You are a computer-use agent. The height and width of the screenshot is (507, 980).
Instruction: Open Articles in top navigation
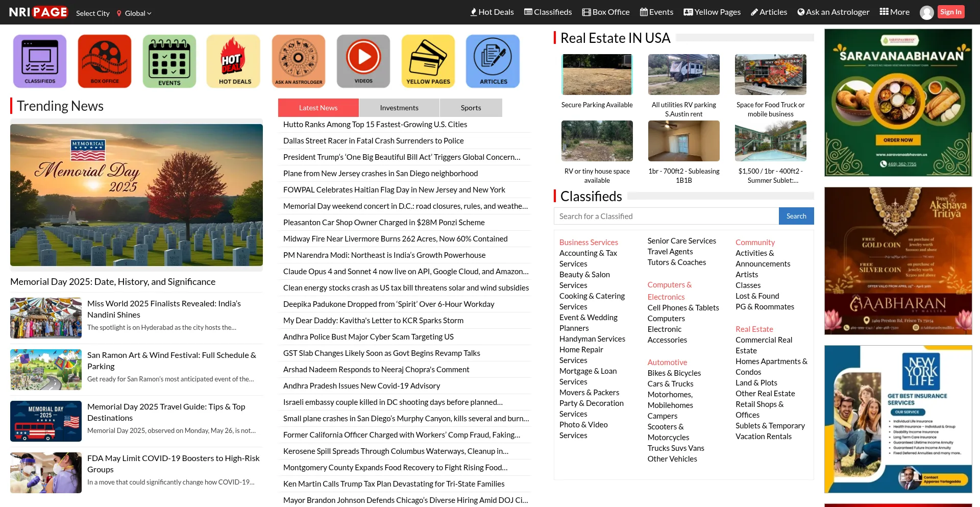coord(769,12)
